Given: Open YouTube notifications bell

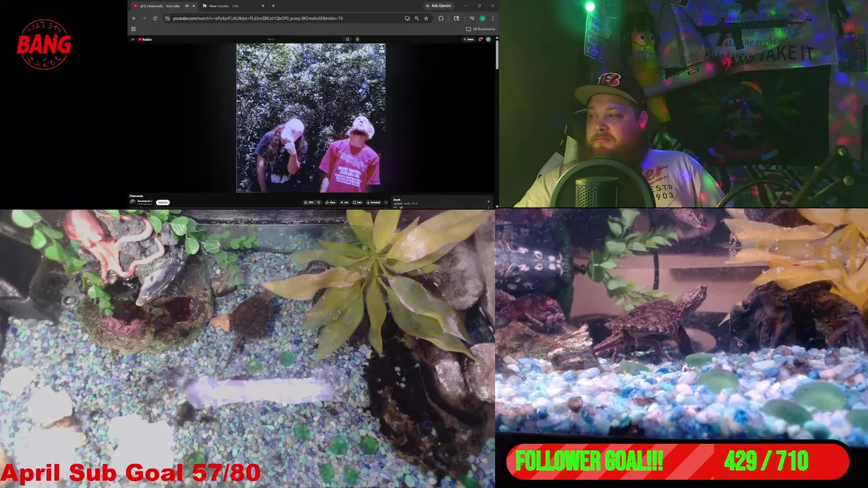Looking at the screenshot, I should (480, 39).
